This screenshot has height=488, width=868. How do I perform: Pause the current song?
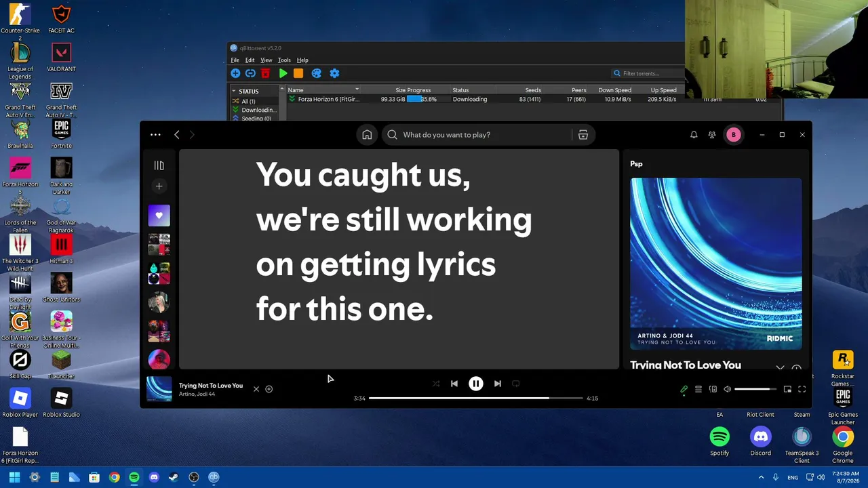pos(476,384)
